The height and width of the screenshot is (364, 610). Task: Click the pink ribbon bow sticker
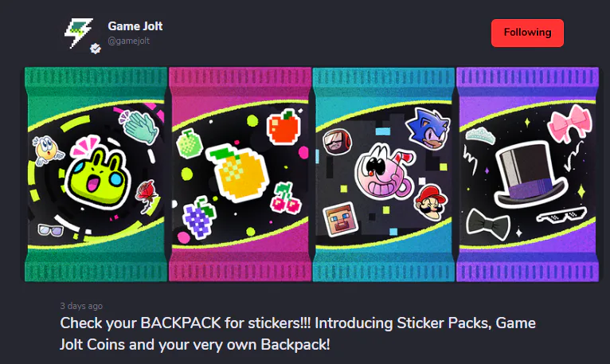coord(571,123)
